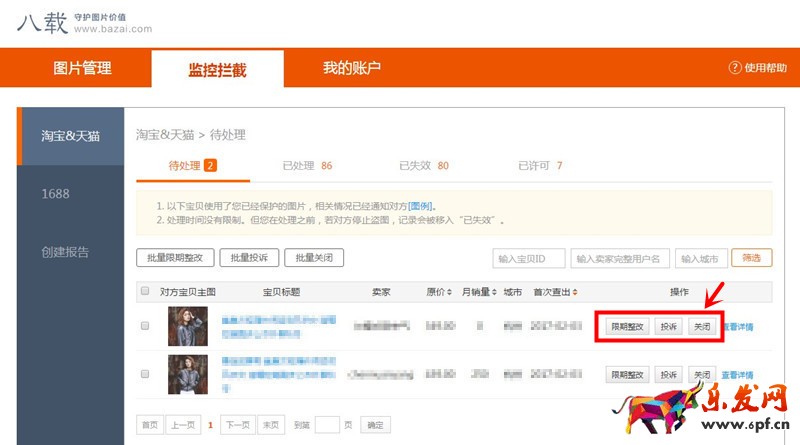This screenshot has width=800, height=445.
Task: Click 关闭 in second row
Action: 702,375
